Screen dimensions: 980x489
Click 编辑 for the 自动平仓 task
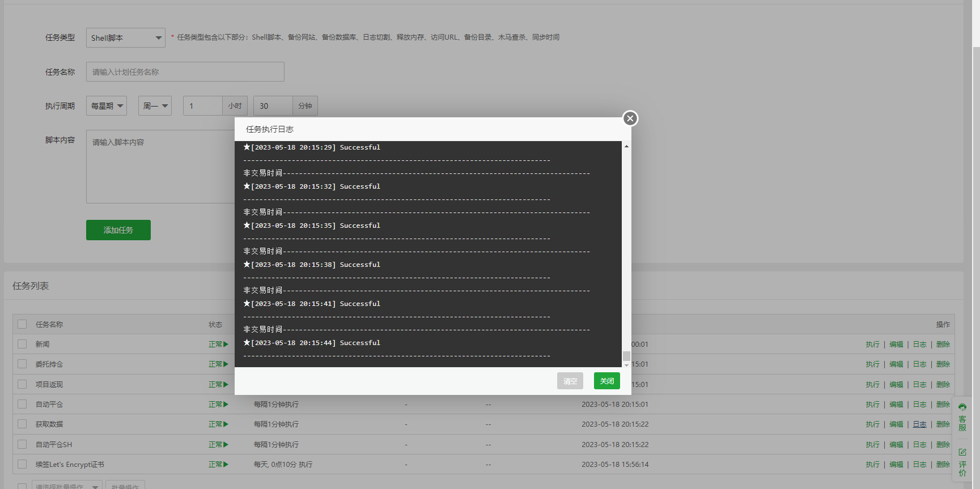tap(896, 405)
